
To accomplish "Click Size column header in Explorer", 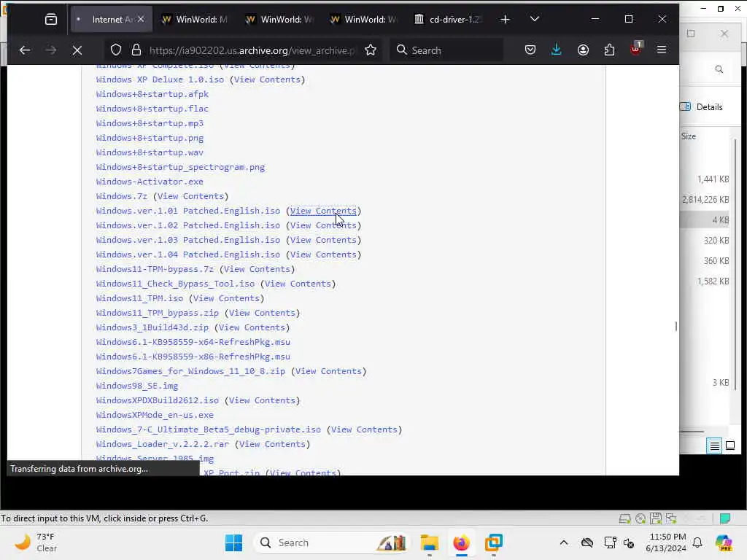I will pos(689,136).
